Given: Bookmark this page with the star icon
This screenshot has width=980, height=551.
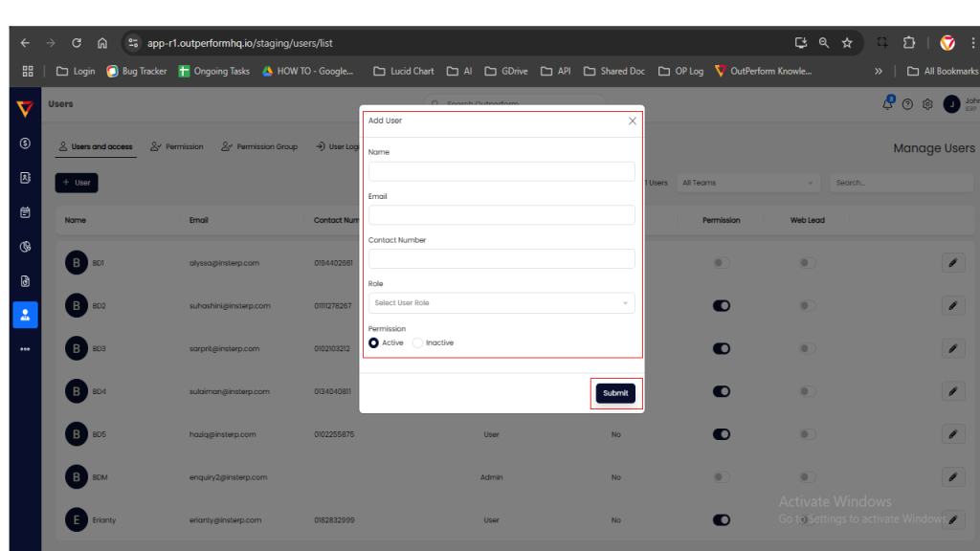Looking at the screenshot, I should (847, 43).
